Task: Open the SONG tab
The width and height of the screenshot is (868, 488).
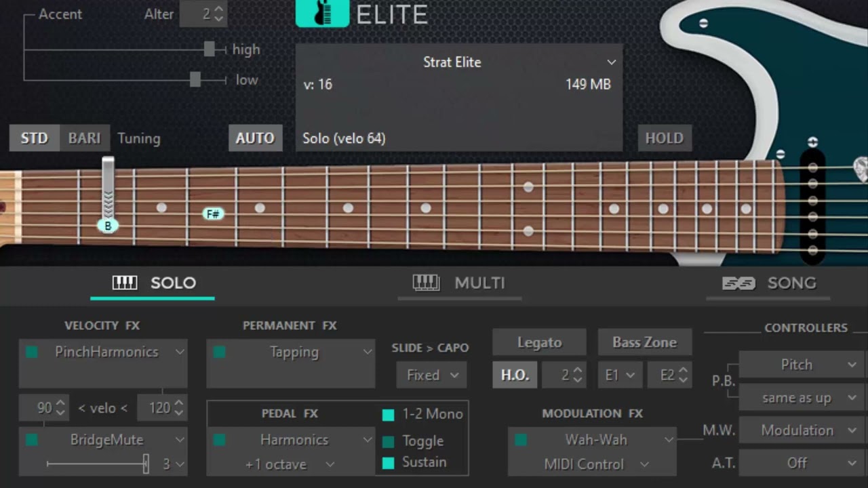Action: (768, 283)
